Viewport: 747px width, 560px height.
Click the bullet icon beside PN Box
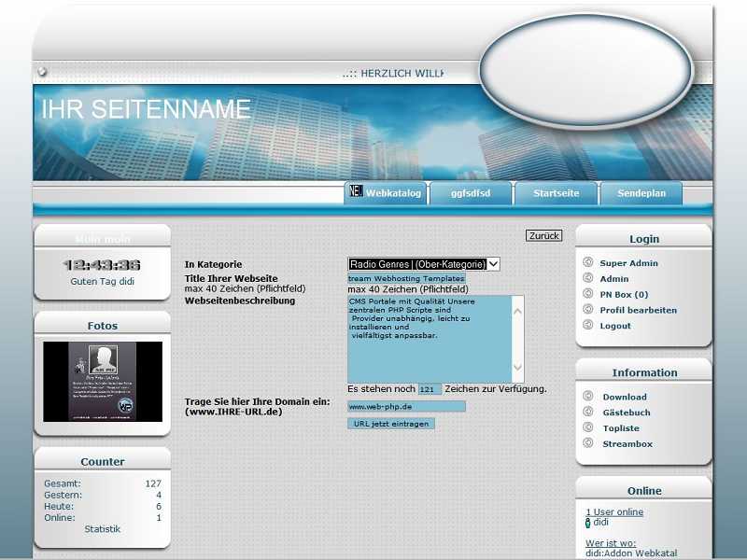pyautogui.click(x=588, y=294)
